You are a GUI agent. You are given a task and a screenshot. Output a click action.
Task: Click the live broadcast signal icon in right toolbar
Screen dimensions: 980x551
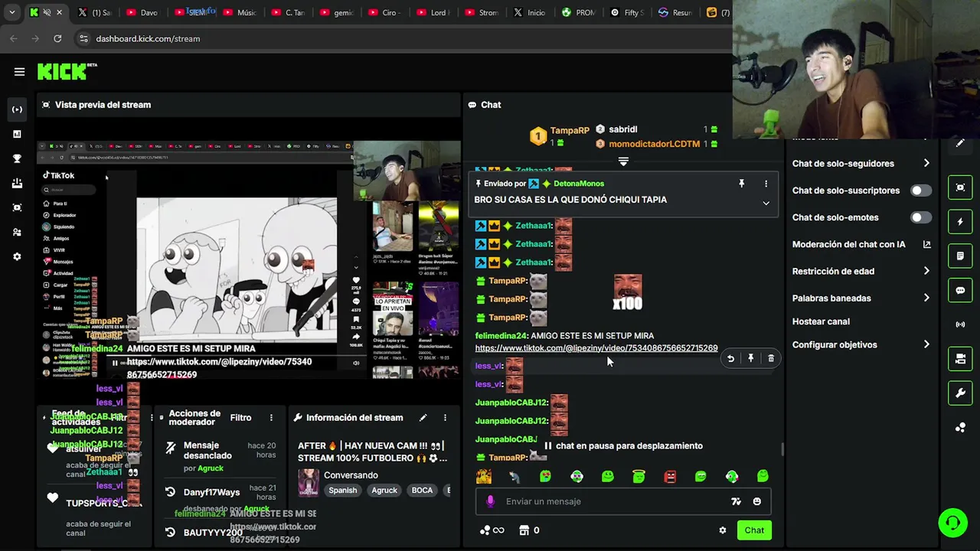tap(960, 324)
